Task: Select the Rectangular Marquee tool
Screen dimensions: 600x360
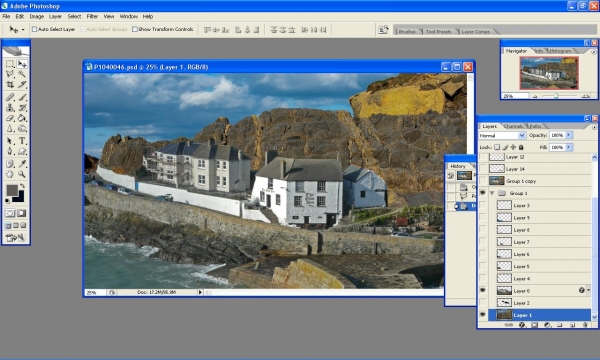Action: (10, 64)
